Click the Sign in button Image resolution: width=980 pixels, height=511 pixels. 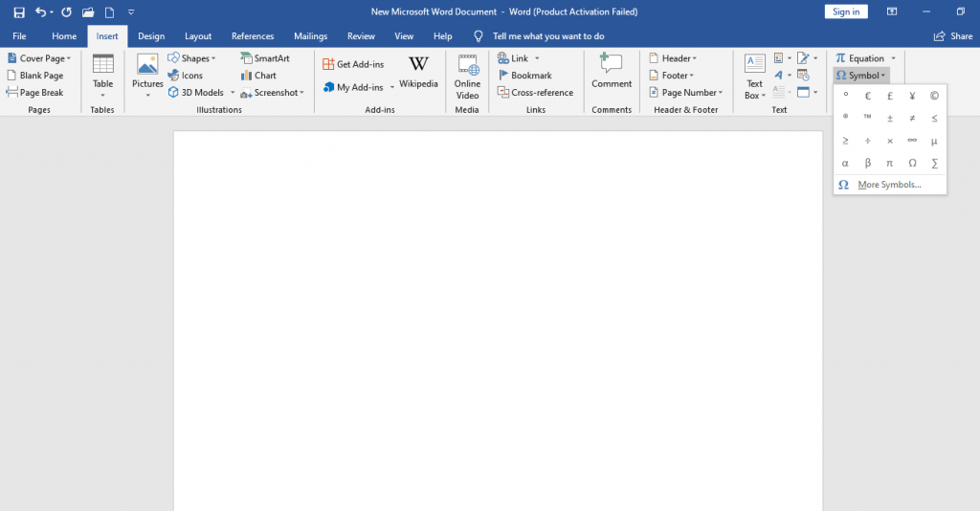pyautogui.click(x=846, y=11)
